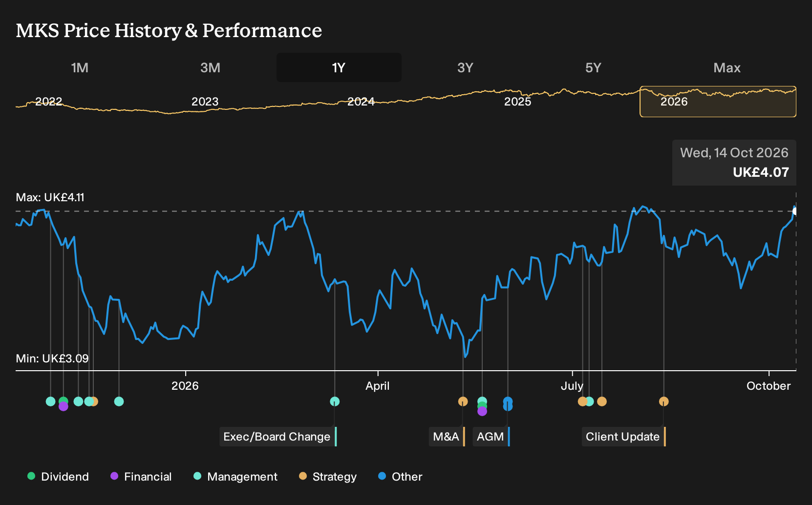812x505 pixels.
Task: Click 2025 on the overview mini chart
Action: [x=517, y=102]
